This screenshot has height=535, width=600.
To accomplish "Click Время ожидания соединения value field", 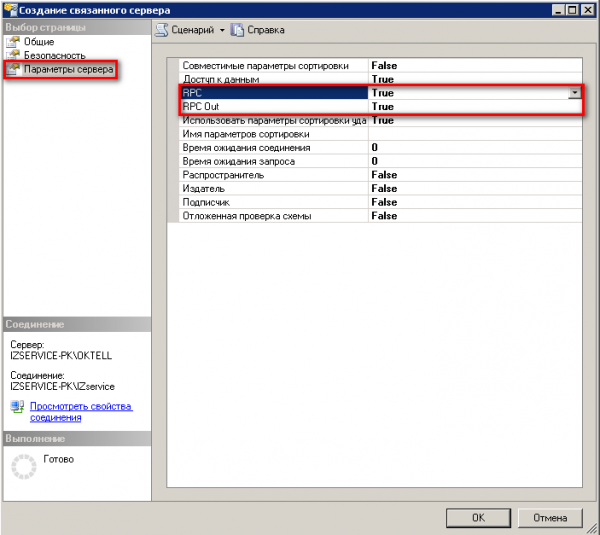I will pos(470,148).
